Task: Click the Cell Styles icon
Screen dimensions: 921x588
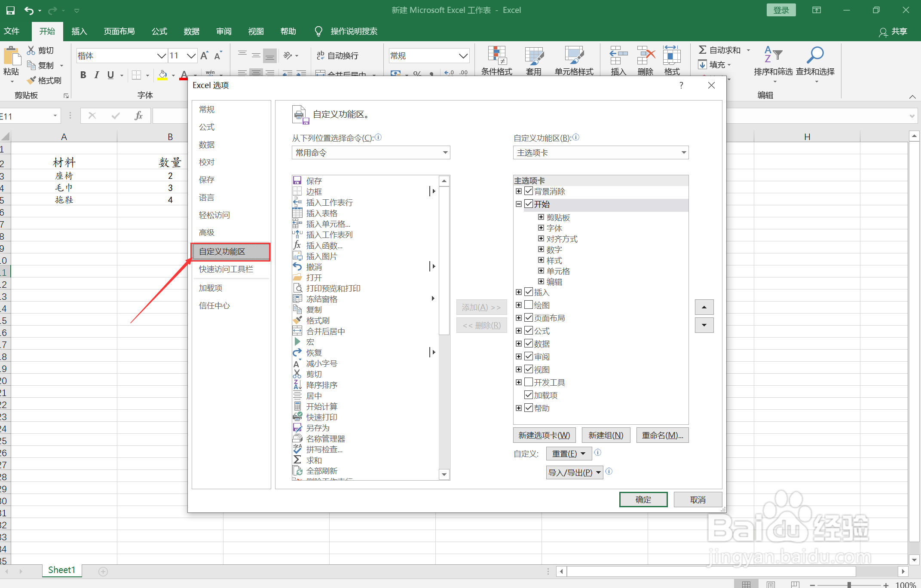Action: [574, 55]
